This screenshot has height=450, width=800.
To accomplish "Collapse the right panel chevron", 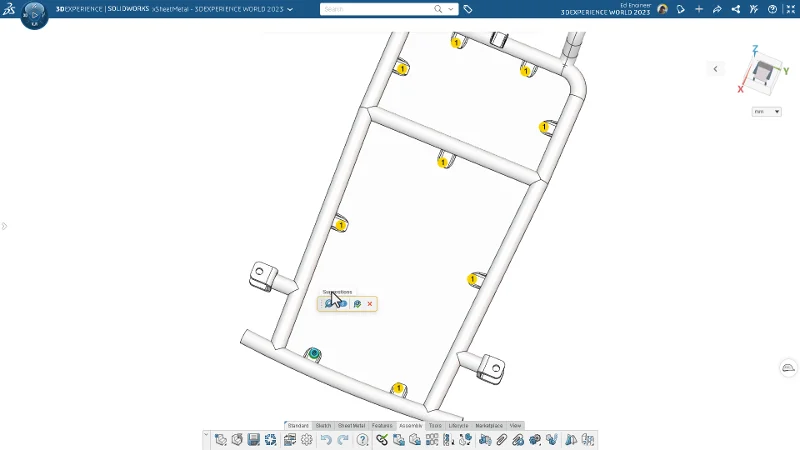I will coord(715,69).
